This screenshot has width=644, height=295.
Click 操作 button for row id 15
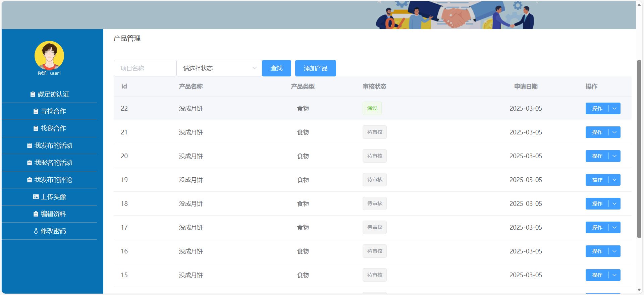(x=597, y=275)
